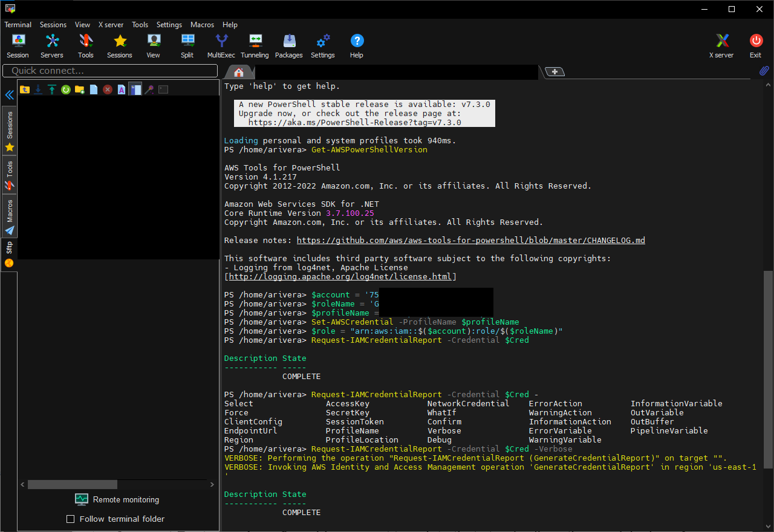Toggle the SFTP panel layout view icon
This screenshot has height=532, width=774.
pyautogui.click(x=135, y=89)
